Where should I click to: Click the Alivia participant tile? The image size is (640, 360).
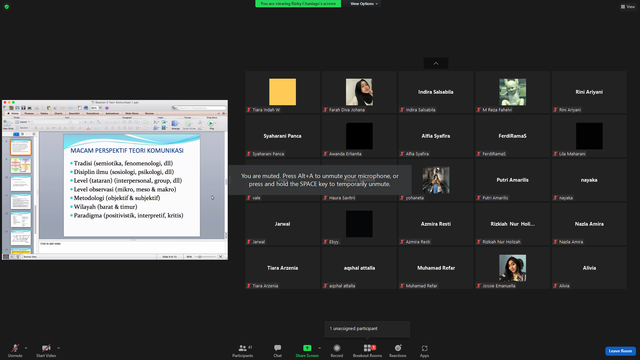tap(589, 268)
